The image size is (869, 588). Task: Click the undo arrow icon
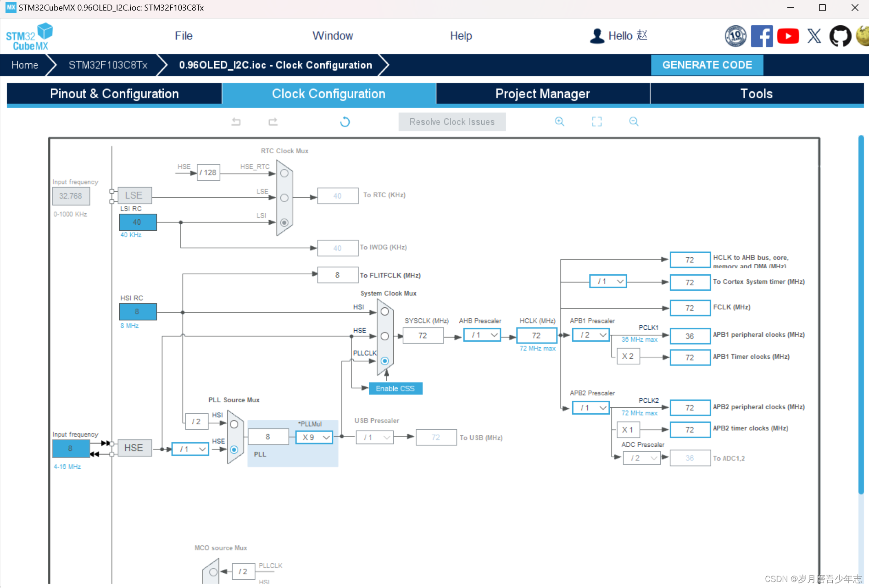236,122
